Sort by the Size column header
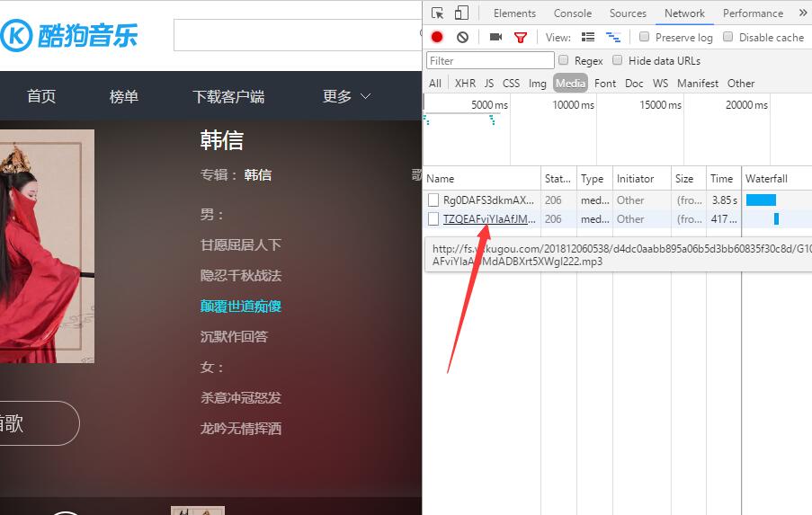The height and width of the screenshot is (515, 812). click(689, 179)
